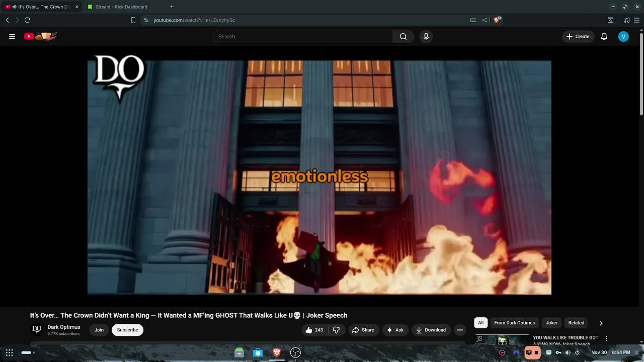Filter suggestions by Joker chip
This screenshot has height=362, width=644.
tap(551, 323)
